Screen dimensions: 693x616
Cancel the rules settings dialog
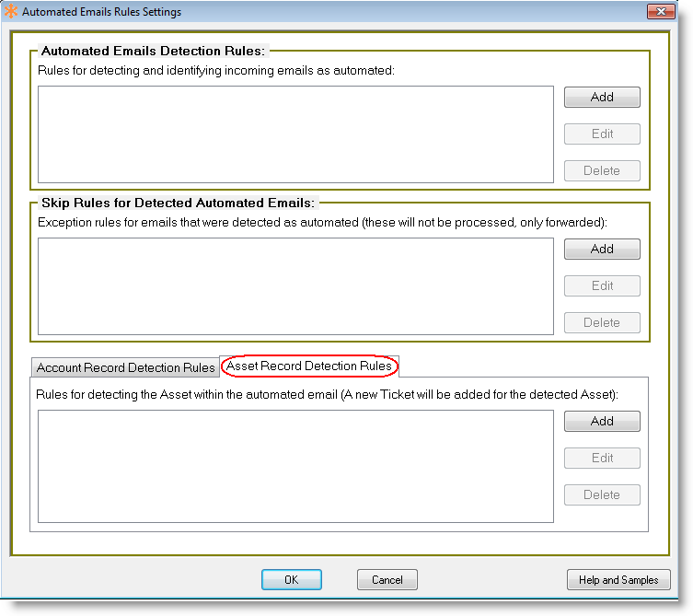(x=387, y=580)
